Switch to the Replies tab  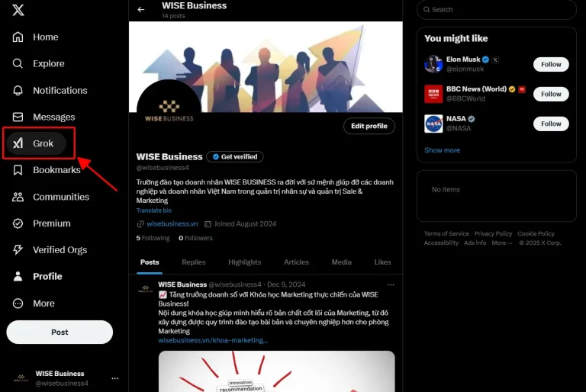tap(194, 262)
